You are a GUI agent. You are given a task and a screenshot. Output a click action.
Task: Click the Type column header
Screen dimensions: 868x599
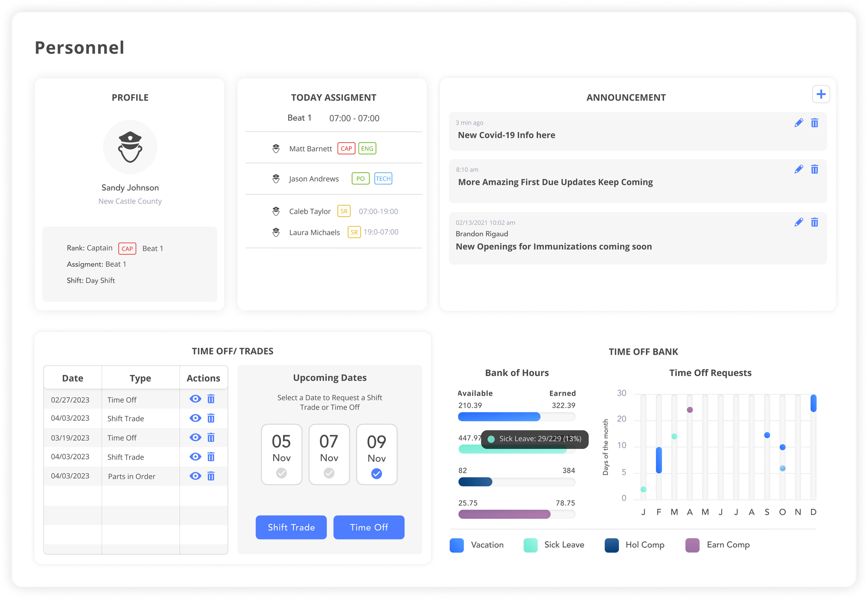(140, 378)
